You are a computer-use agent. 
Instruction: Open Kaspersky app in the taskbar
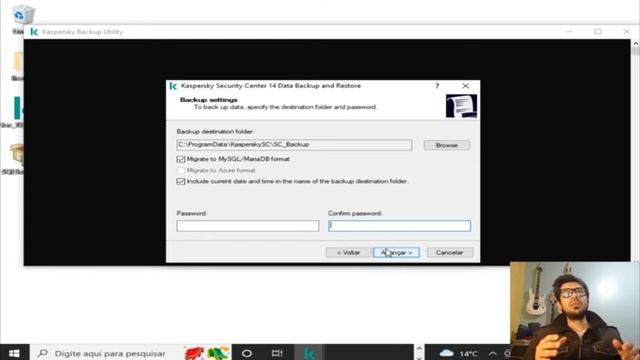309,353
